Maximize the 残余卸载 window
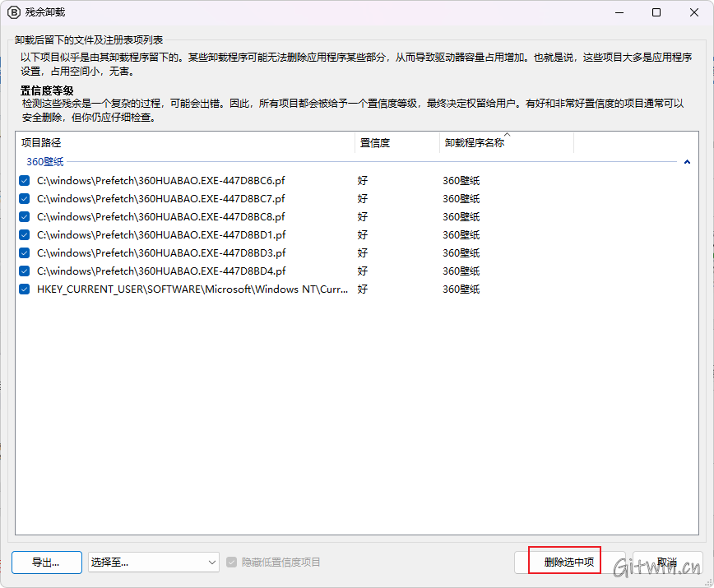 (x=656, y=12)
